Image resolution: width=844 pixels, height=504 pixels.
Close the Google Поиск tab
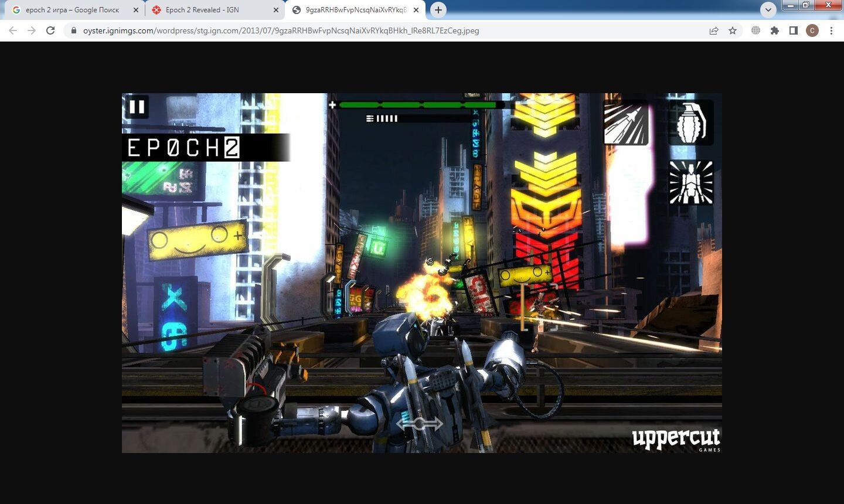(x=136, y=10)
